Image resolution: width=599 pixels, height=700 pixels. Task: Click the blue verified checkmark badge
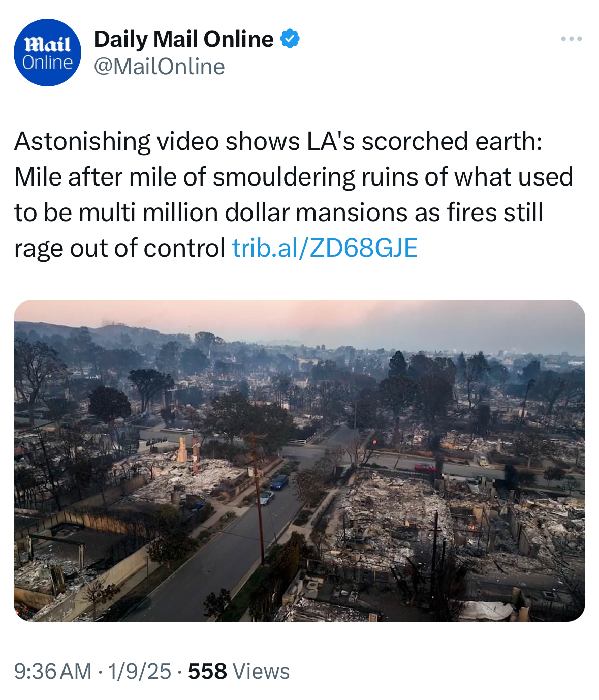click(x=290, y=39)
